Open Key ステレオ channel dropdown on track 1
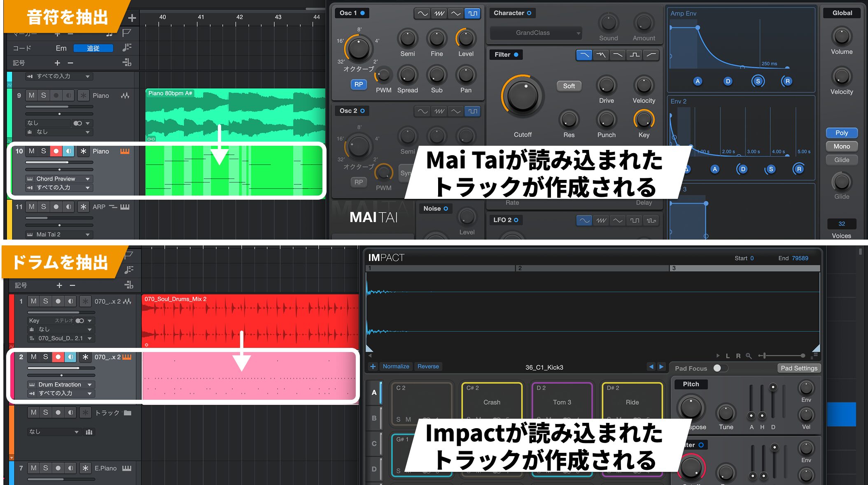This screenshot has height=485, width=868. click(61, 320)
